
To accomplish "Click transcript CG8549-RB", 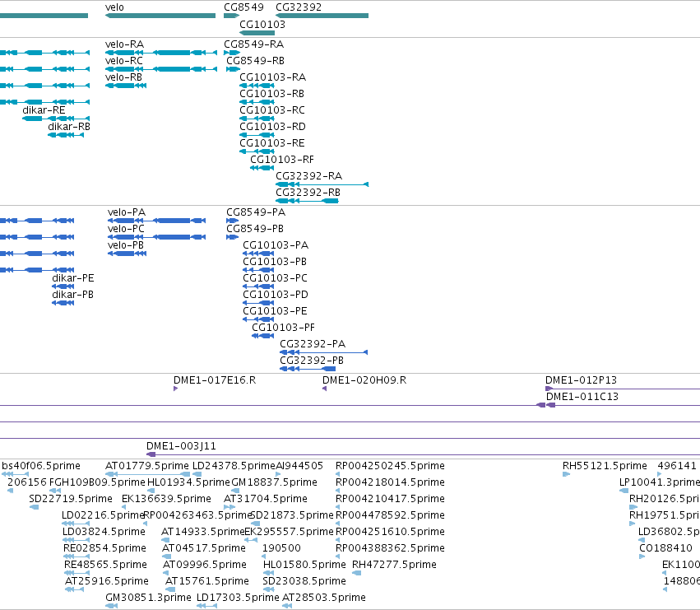I will 233,69.
